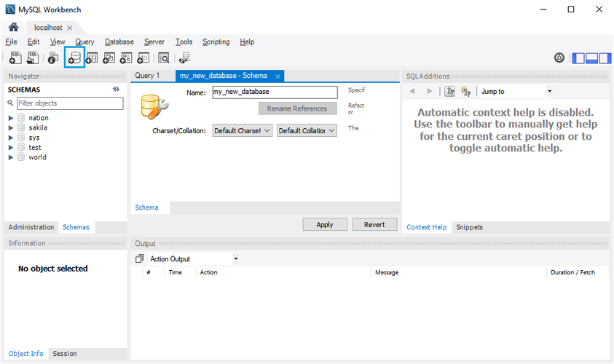This screenshot has height=364, width=614.
Task: Select the world schema name
Action: click(37, 157)
